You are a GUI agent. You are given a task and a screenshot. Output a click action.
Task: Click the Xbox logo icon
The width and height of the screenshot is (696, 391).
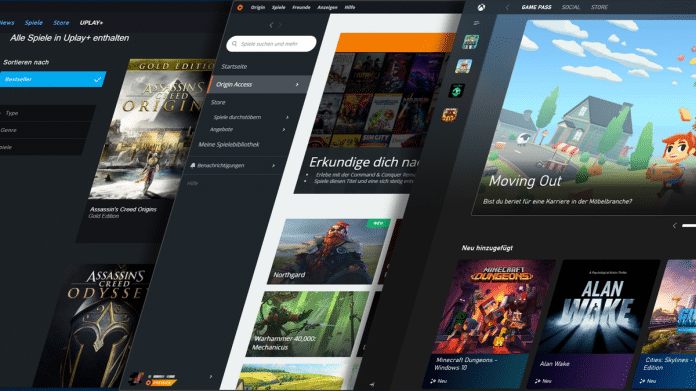[x=481, y=7]
